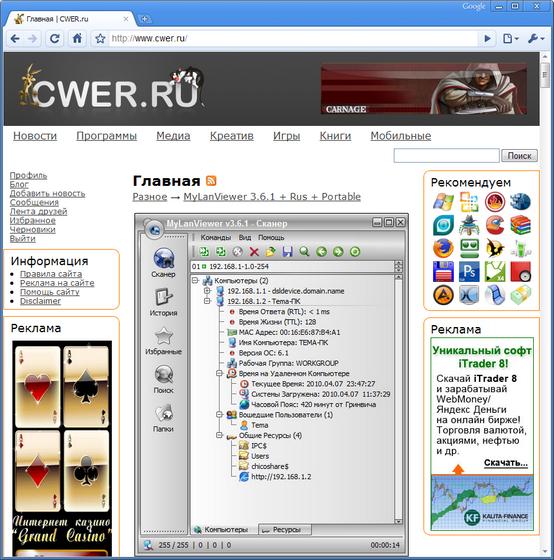Open the Вид menu in MyLanViewer
The image size is (554, 560).
pos(245,238)
